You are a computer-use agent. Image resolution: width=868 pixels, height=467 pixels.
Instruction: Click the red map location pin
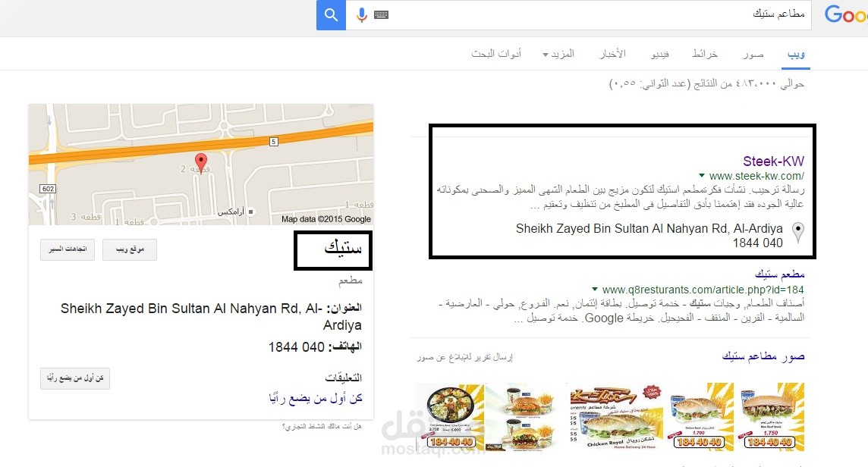[x=201, y=163]
